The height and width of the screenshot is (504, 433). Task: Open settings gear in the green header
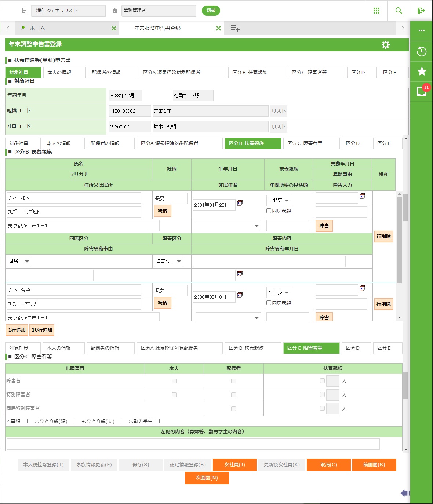pos(385,45)
